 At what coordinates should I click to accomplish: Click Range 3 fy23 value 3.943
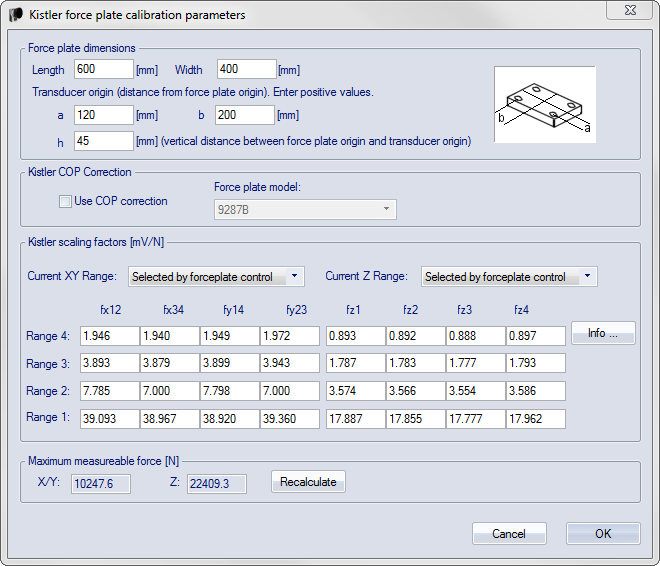(290, 363)
